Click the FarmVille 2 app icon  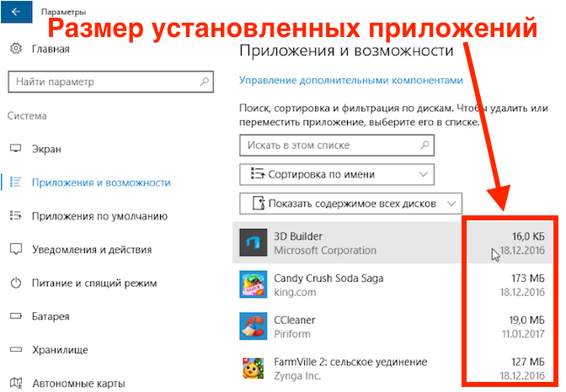(254, 368)
